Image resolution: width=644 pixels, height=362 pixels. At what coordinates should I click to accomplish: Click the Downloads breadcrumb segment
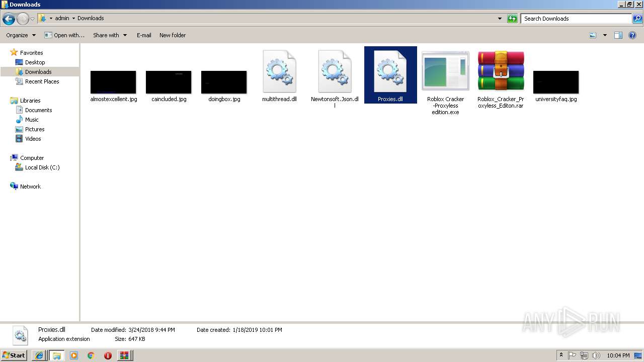pyautogui.click(x=91, y=18)
